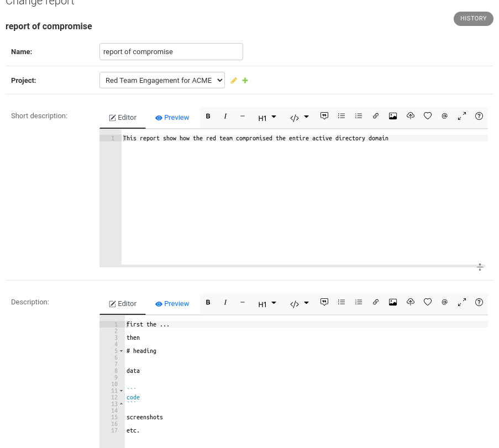The width and height of the screenshot is (499, 448).
Task: Add ordered list in Short description editor
Action: coord(359,116)
